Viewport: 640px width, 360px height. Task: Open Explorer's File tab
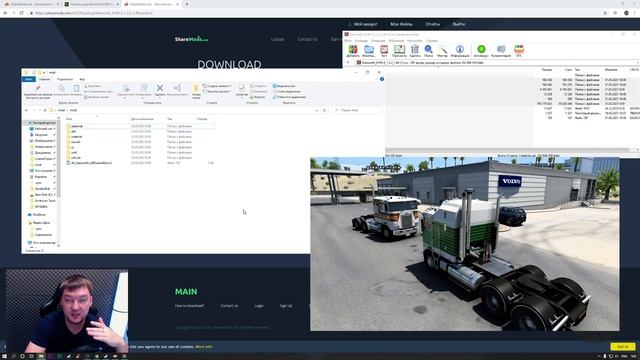29,79
